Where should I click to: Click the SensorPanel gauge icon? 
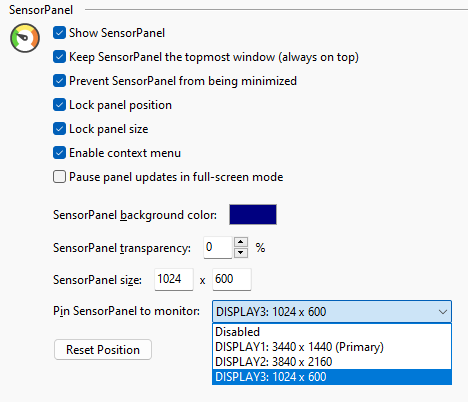pos(25,38)
